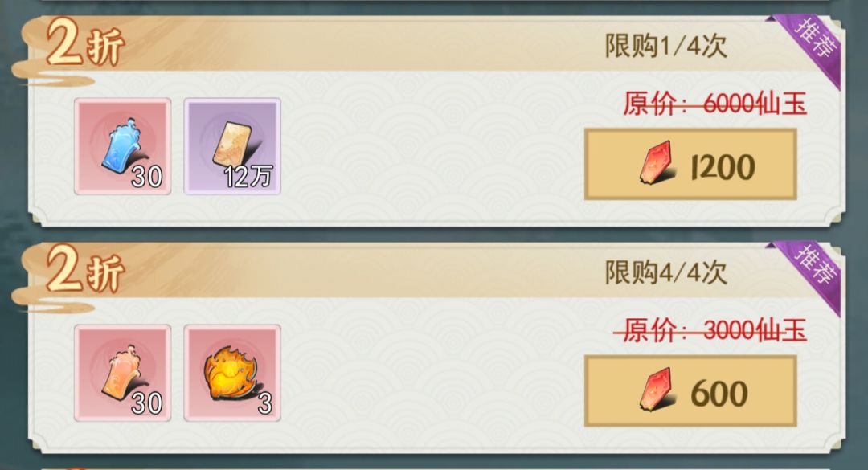868x470 pixels.
Task: Click the upper 2折 discount badge
Action: coord(85,44)
